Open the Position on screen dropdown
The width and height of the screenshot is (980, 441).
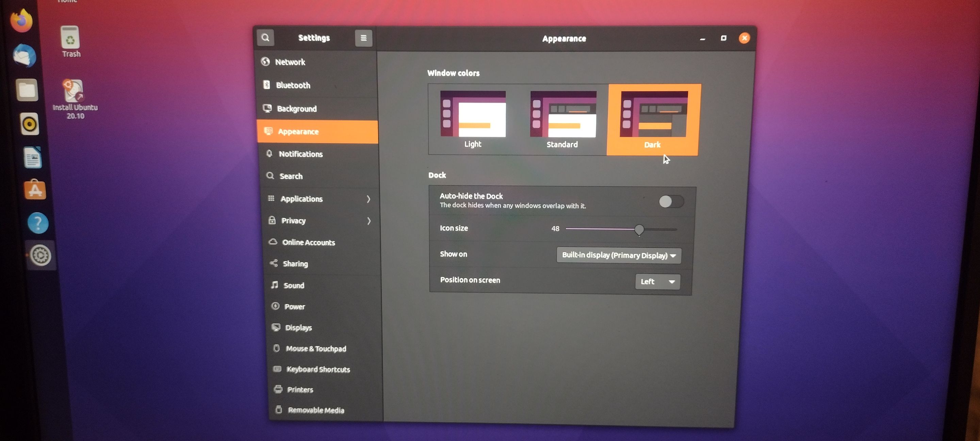[657, 281]
